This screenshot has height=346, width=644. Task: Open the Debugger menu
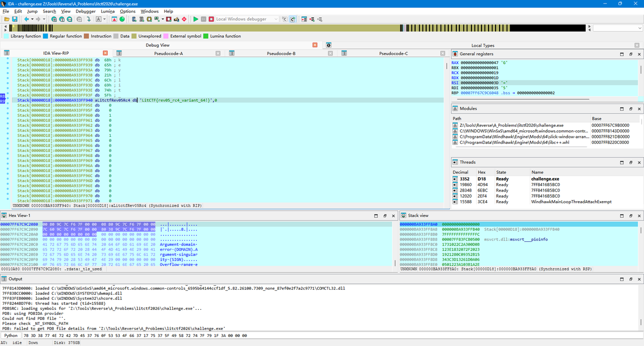coord(86,11)
